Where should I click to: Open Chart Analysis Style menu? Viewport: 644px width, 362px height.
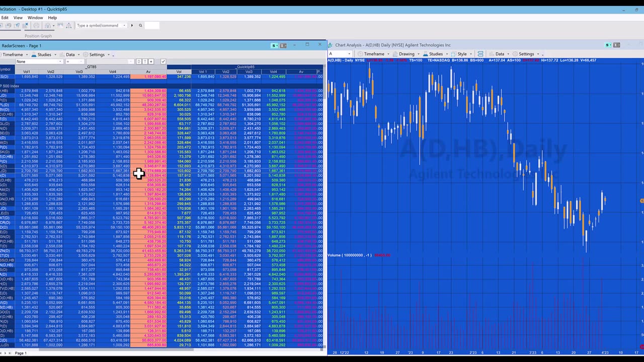pos(461,54)
